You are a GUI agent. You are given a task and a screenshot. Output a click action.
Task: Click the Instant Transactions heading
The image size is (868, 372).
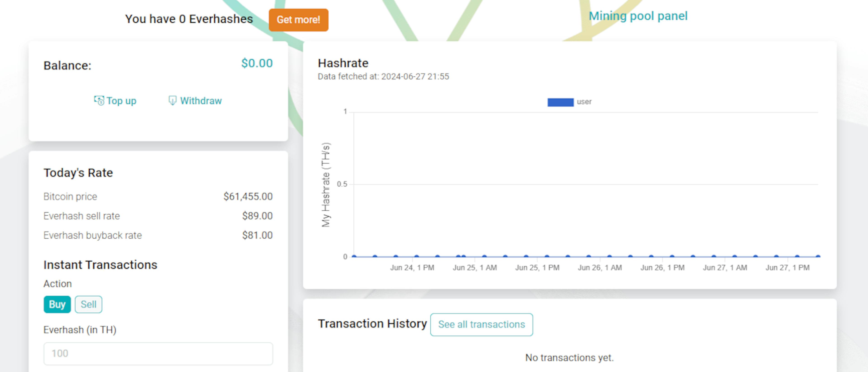[100, 265]
